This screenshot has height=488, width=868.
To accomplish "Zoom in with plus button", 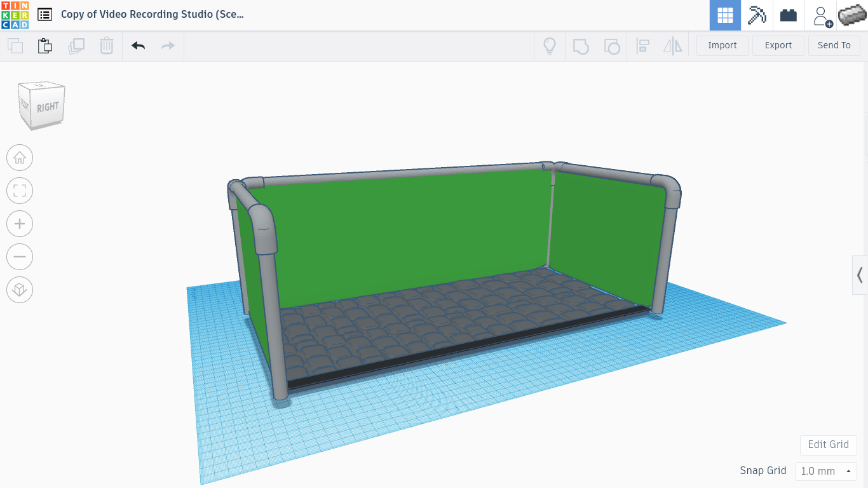I will click(x=20, y=224).
